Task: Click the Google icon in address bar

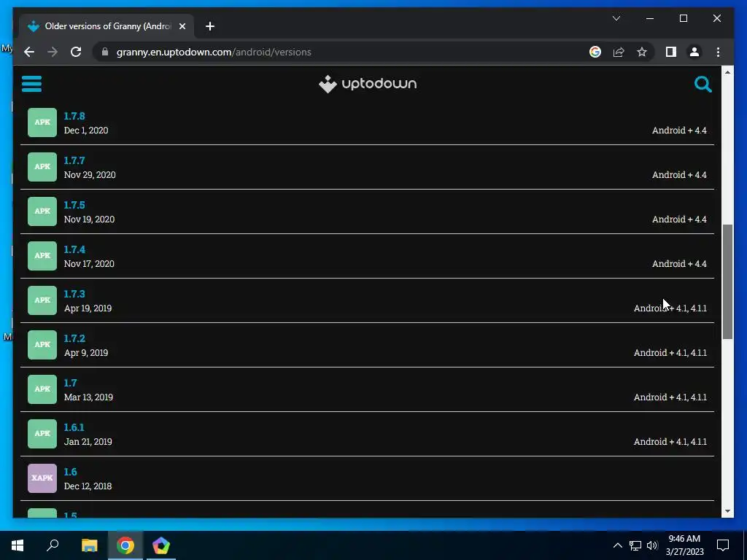Action: click(x=595, y=52)
